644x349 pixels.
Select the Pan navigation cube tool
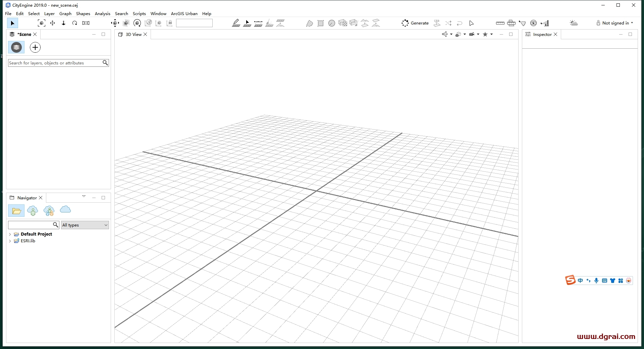tap(115, 23)
